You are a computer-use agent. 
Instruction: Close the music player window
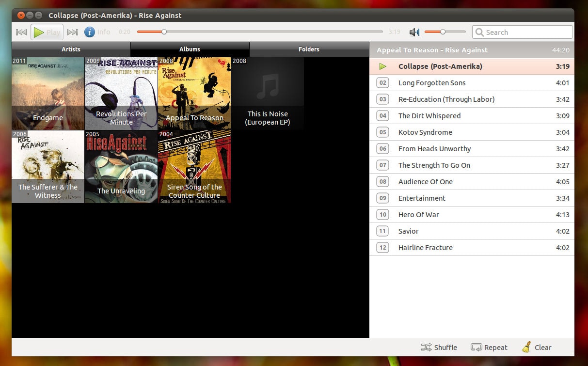21,16
